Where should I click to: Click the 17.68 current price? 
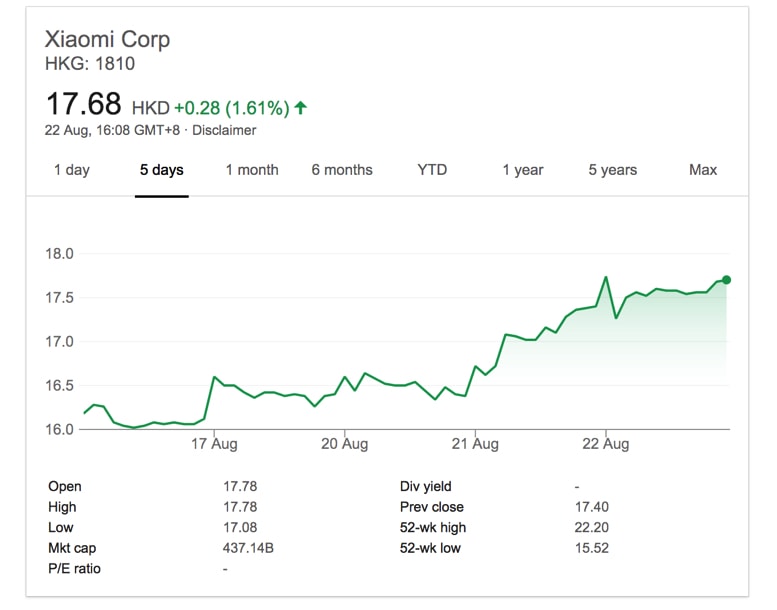click(83, 104)
